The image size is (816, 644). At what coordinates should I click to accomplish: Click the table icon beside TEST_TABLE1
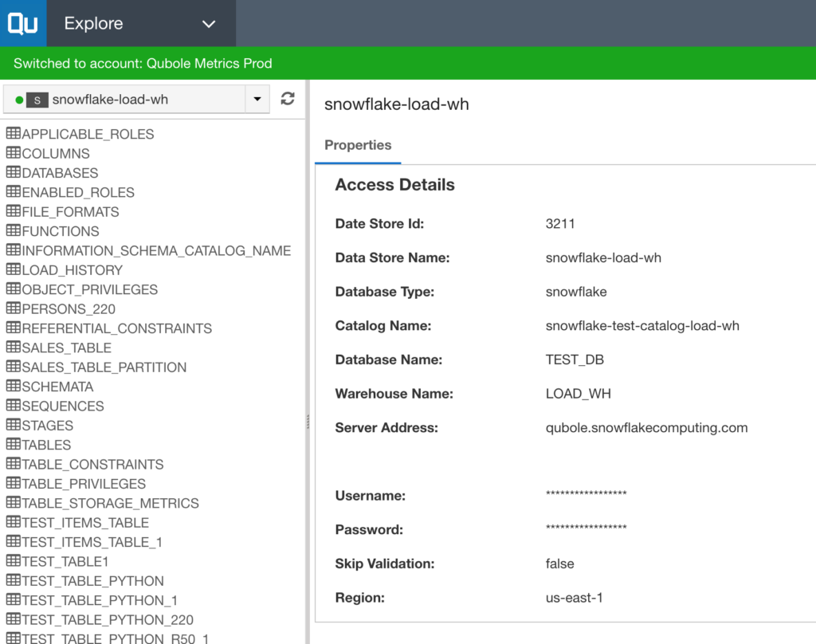13,560
